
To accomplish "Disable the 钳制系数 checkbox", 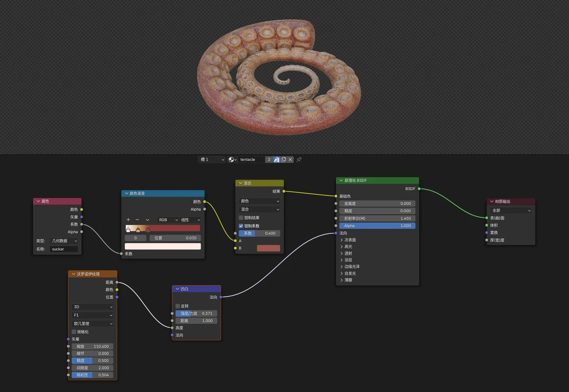I will [241, 226].
